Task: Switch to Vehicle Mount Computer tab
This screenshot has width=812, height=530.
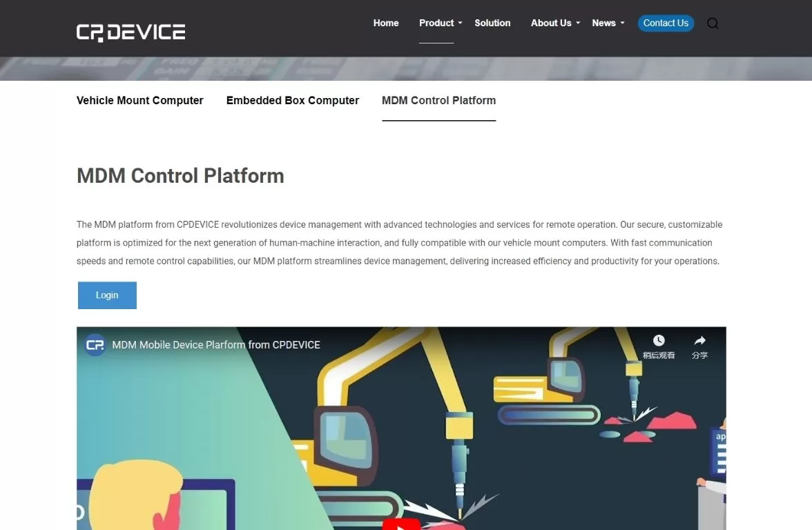Action: click(139, 101)
